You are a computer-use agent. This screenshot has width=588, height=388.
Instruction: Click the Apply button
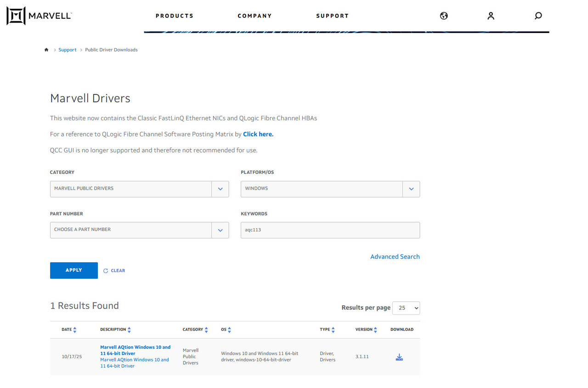74,270
